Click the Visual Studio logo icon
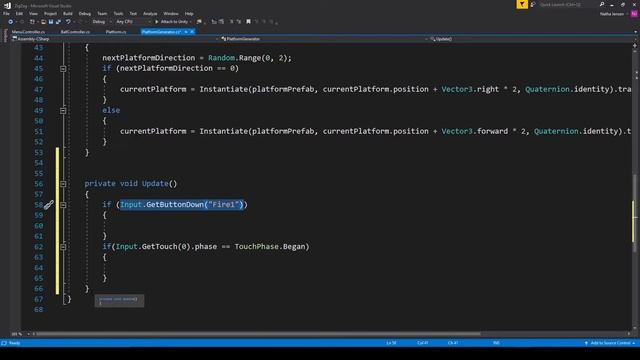 coord(7,5)
